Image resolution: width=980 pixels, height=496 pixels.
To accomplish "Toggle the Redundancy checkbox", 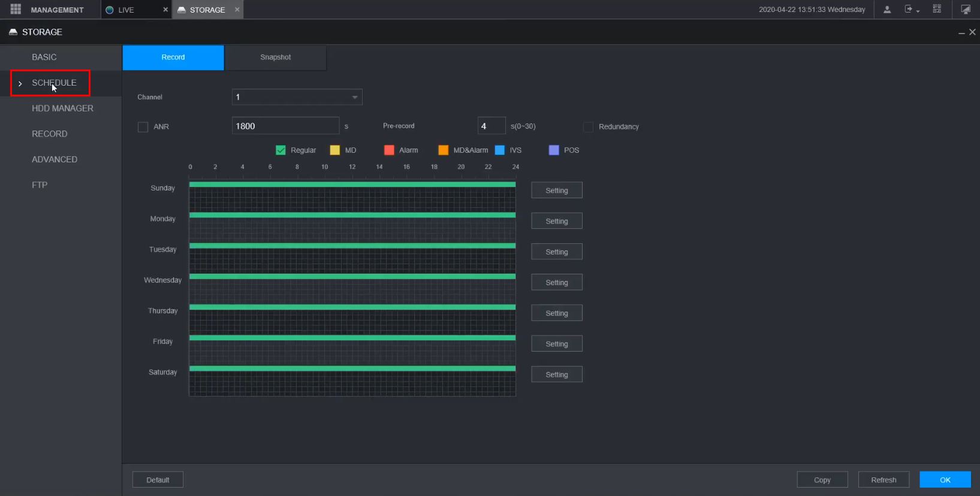I will click(x=588, y=127).
